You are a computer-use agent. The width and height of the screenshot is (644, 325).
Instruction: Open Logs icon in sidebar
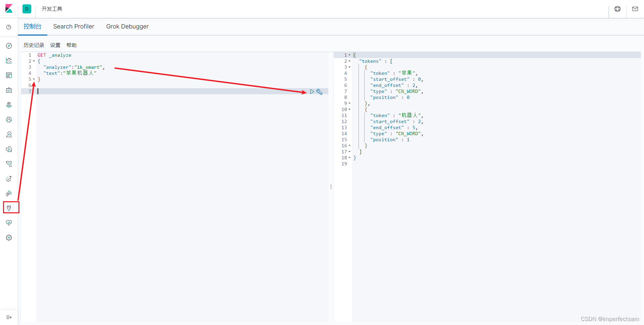click(x=9, y=149)
